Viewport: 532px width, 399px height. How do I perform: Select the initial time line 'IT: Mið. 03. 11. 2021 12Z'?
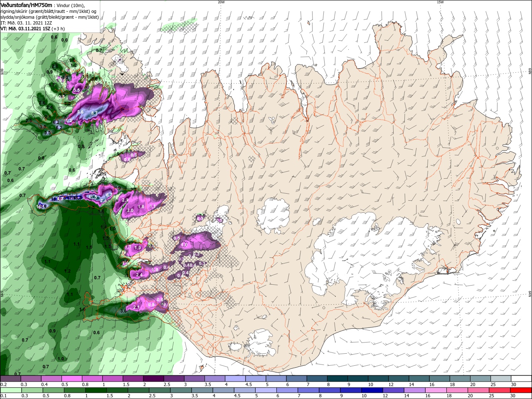point(26,22)
